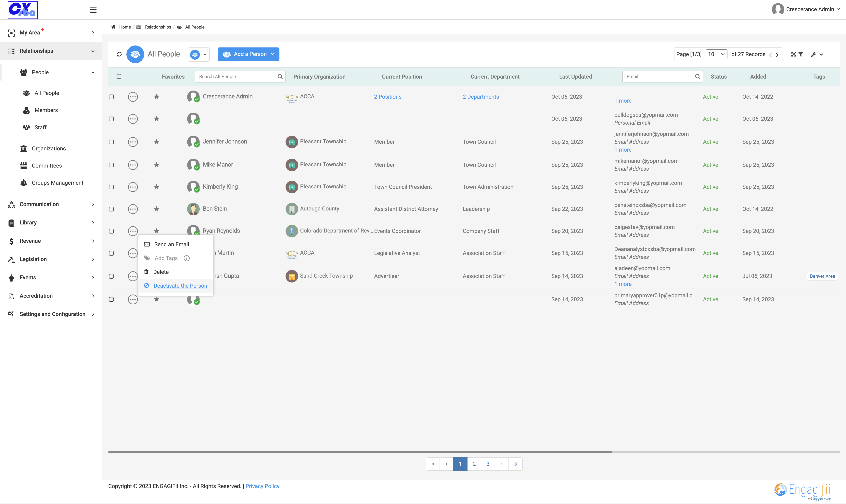Viewport: 846px width, 504px height.
Task: Expand the Communication sidebar section
Action: pos(51,204)
